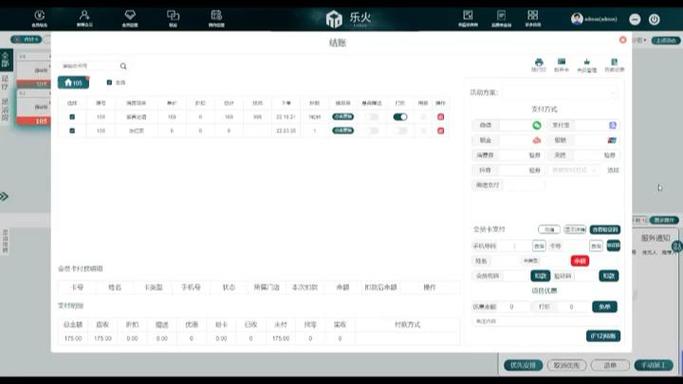Click the status pill in the second order row
The width and height of the screenshot is (683, 384).
(343, 131)
